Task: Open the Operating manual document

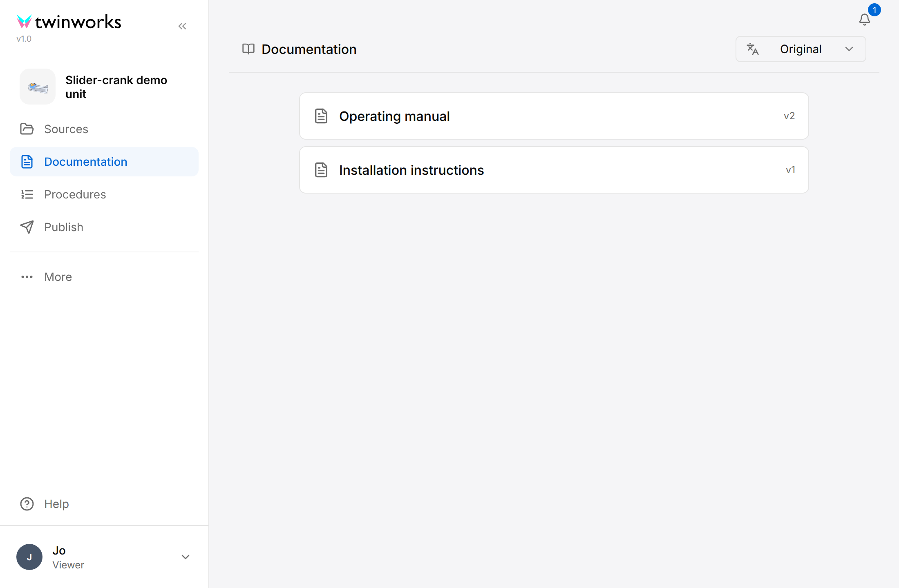Action: [554, 116]
